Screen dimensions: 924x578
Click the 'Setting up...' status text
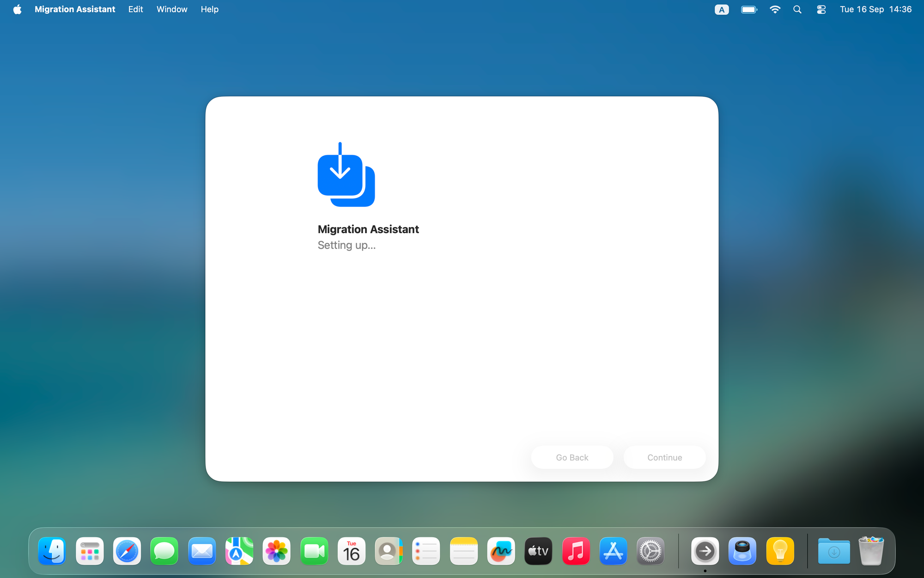pos(346,246)
